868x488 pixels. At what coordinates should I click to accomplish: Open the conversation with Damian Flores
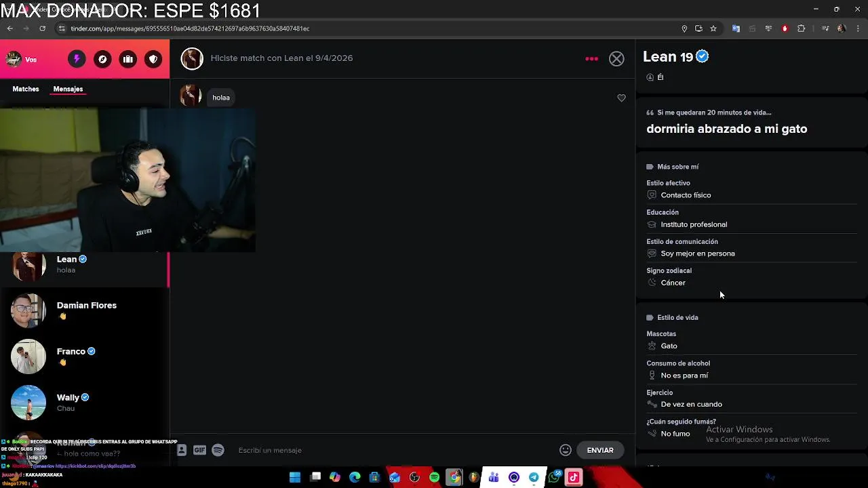(85, 310)
